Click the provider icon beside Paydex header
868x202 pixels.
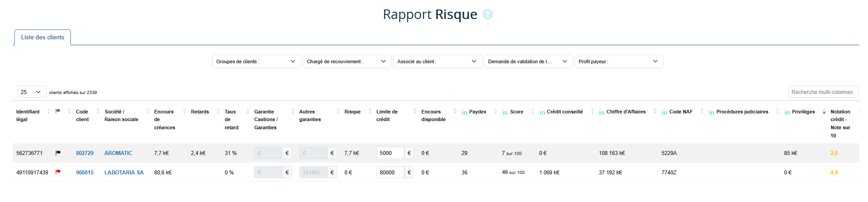tap(464, 112)
